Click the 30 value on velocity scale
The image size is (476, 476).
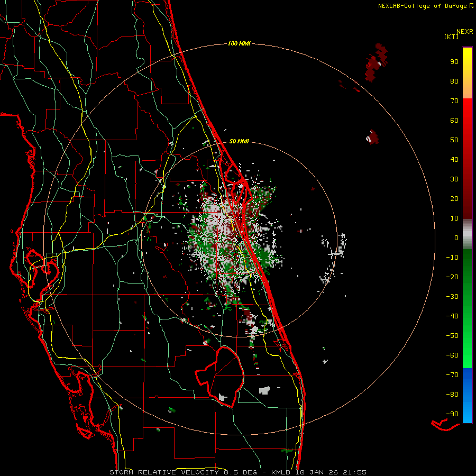click(454, 179)
